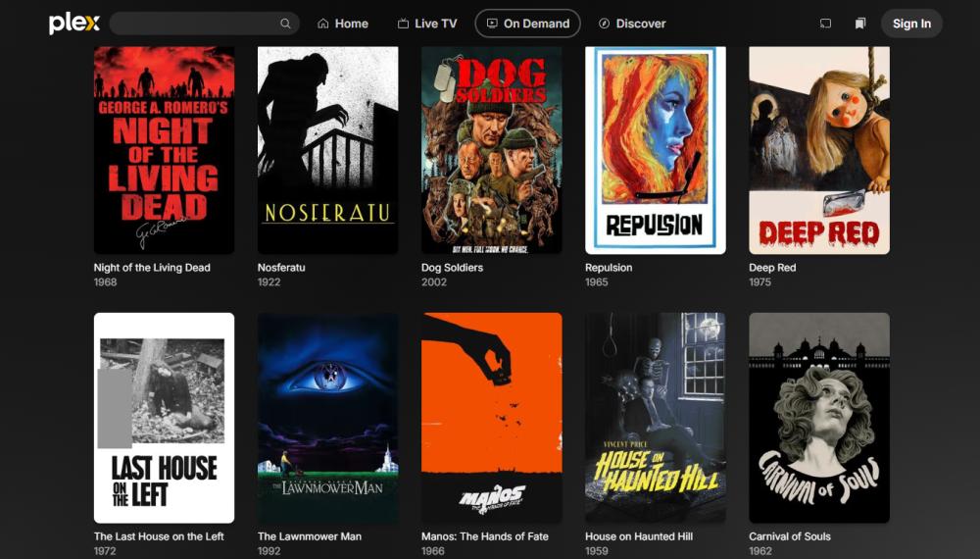Click the Home house icon
The width and height of the screenshot is (980, 559).
coord(323,24)
